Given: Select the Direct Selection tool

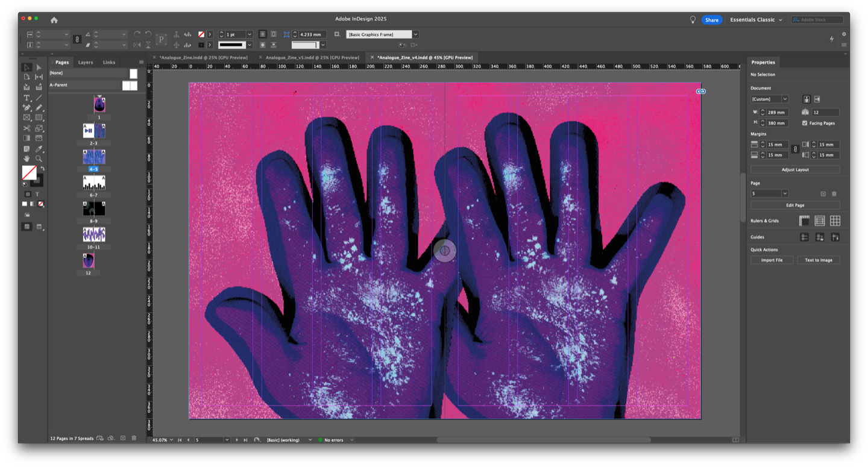Looking at the screenshot, I should coord(39,67).
